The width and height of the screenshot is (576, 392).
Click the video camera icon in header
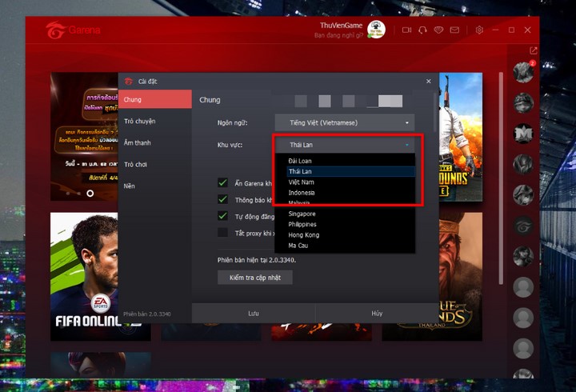click(x=406, y=30)
